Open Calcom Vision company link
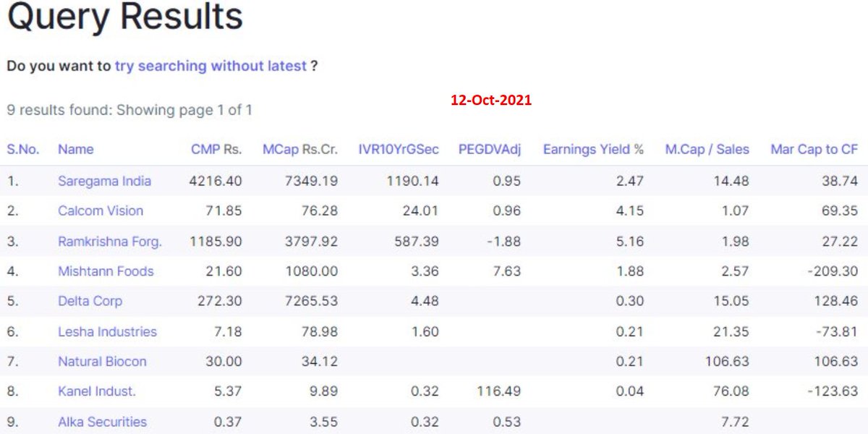 [101, 210]
